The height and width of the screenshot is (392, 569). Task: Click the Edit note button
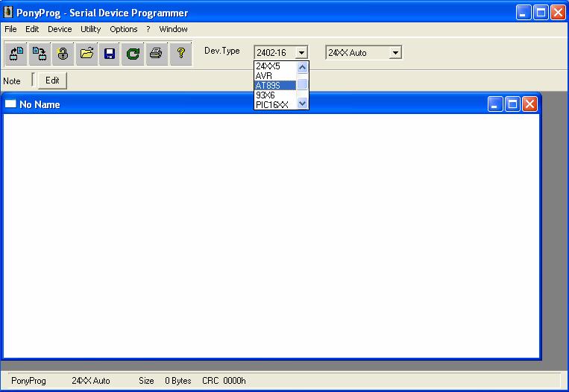coord(52,80)
